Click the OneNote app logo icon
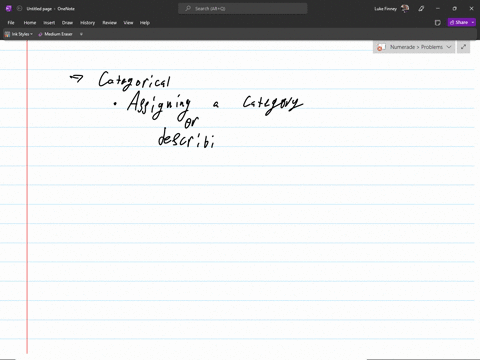The width and height of the screenshot is (480, 360). (x=9, y=9)
